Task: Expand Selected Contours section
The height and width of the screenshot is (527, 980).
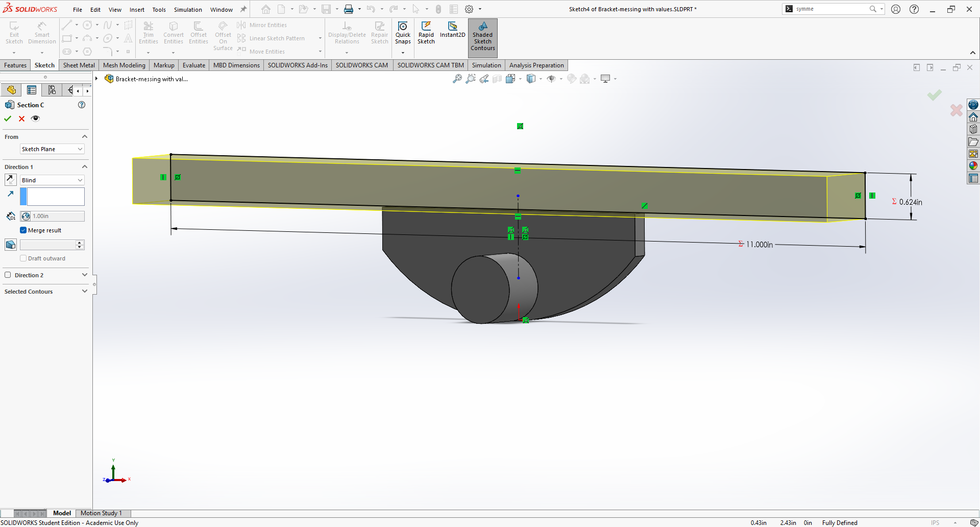Action: [x=85, y=291]
